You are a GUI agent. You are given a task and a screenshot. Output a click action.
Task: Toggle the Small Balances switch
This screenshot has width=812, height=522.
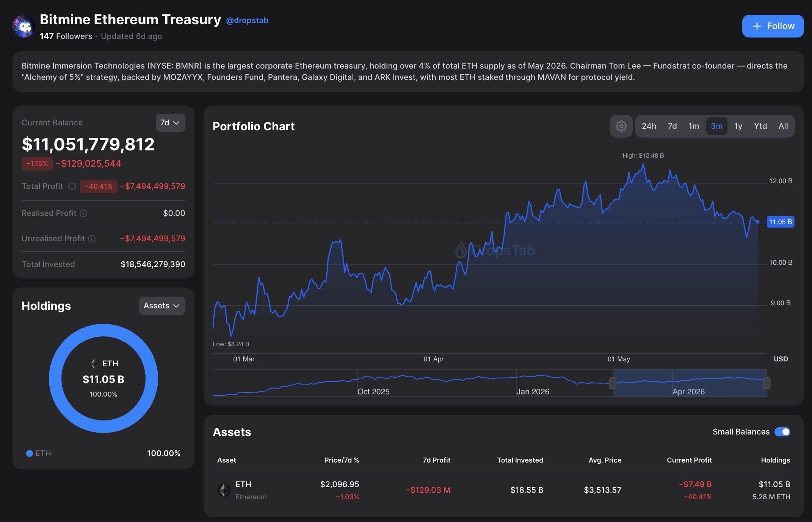(782, 432)
